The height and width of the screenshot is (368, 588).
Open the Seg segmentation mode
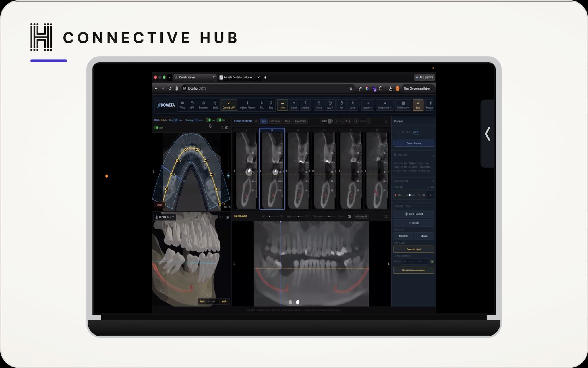pyautogui.click(x=270, y=105)
